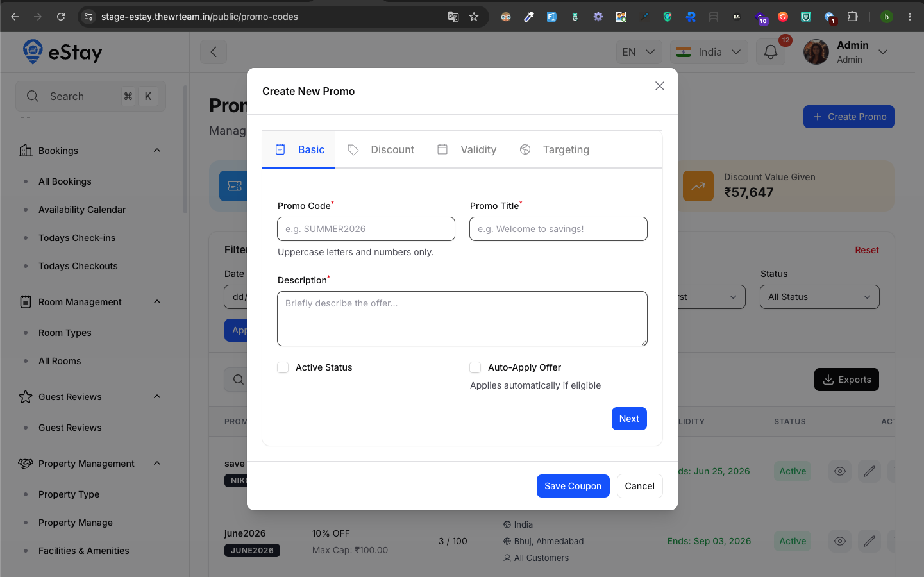The height and width of the screenshot is (577, 924).
Task: Collapse the Guest Reviews sidebar section
Action: point(157,397)
